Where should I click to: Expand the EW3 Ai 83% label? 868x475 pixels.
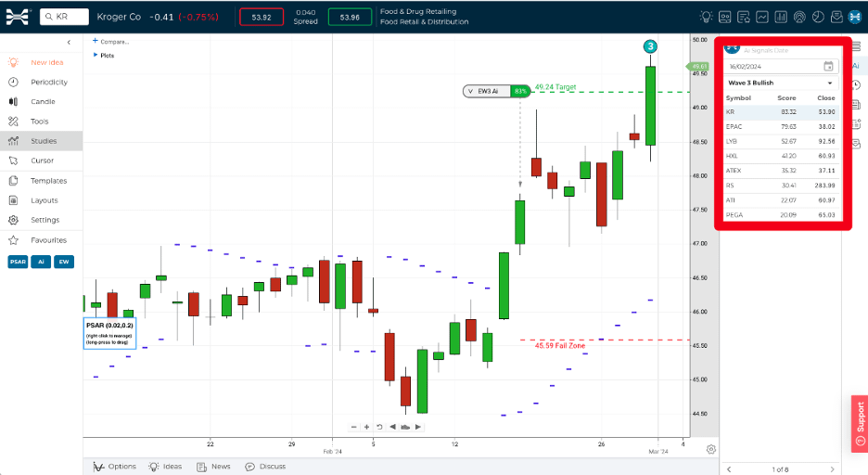pyautogui.click(x=496, y=91)
